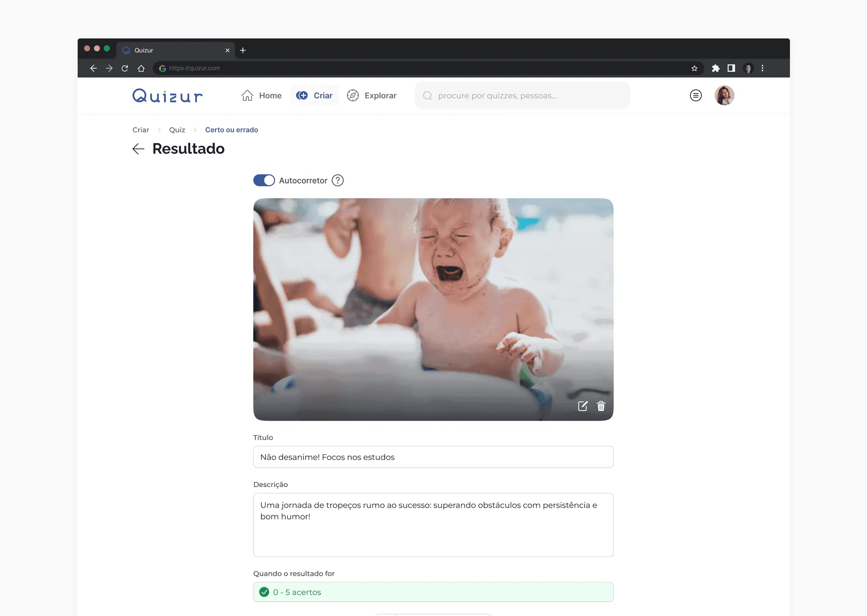Click browser forward arrow

click(109, 68)
